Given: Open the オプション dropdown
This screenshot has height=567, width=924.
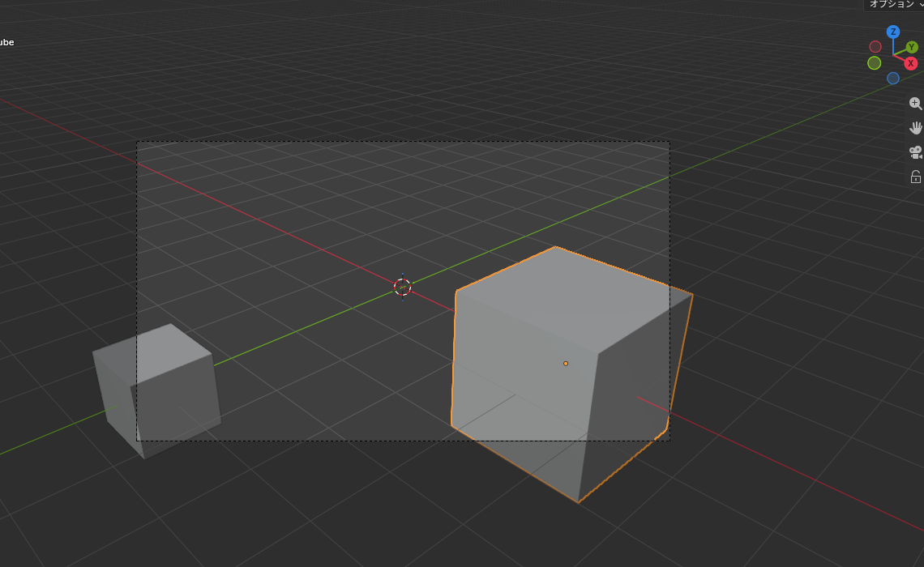Looking at the screenshot, I should pyautogui.click(x=895, y=5).
